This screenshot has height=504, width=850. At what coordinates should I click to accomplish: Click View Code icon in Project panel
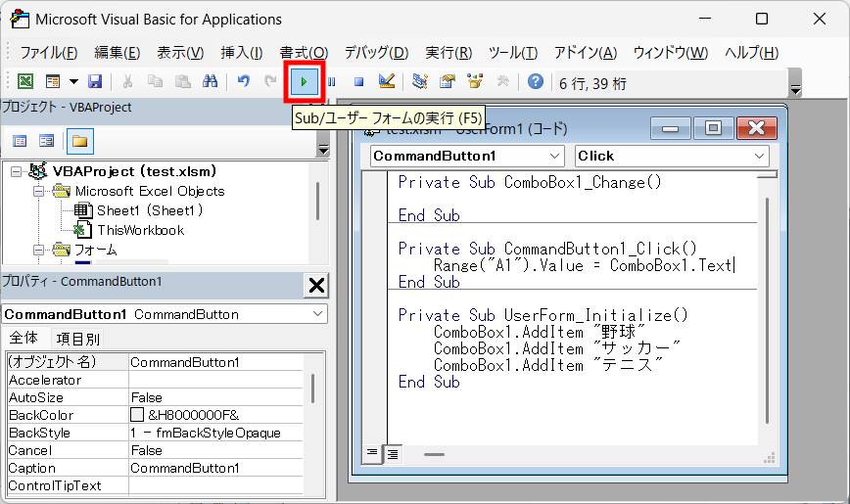coord(20,142)
